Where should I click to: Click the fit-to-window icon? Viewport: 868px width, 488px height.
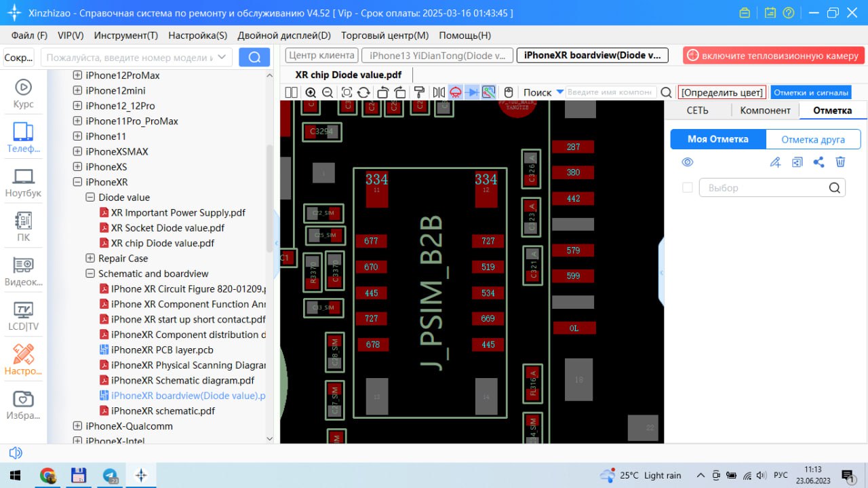pyautogui.click(x=347, y=92)
